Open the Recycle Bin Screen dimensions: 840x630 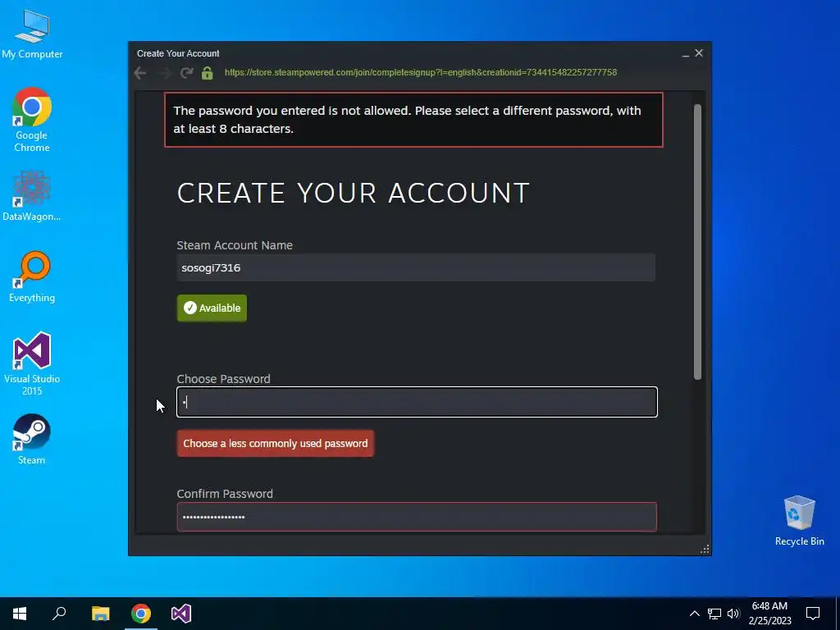(799, 520)
